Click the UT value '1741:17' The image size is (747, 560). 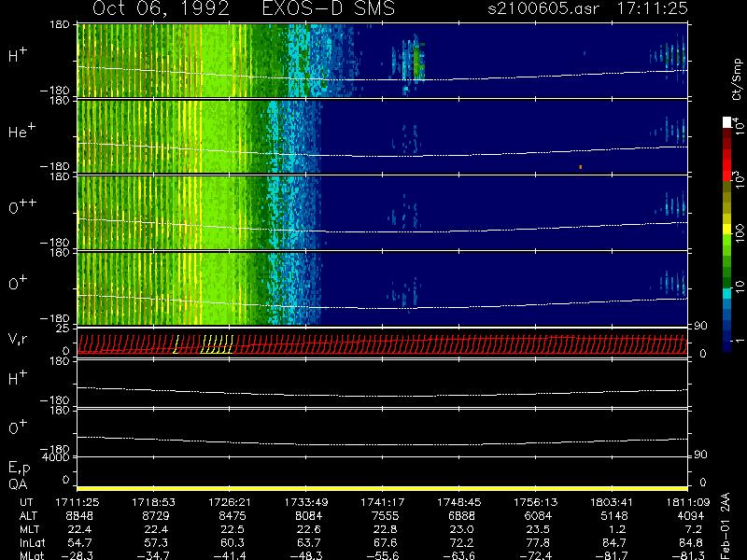pyautogui.click(x=382, y=502)
